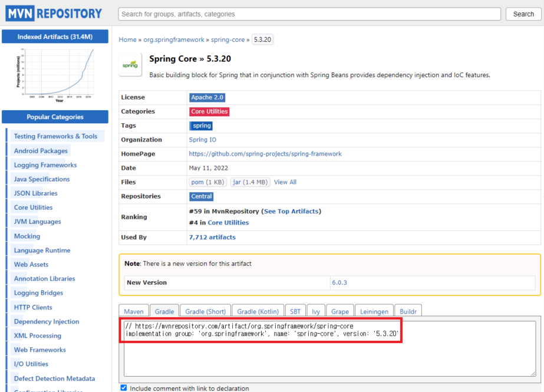
Task: Click the red Core Utilities category badge
Action: tap(209, 111)
